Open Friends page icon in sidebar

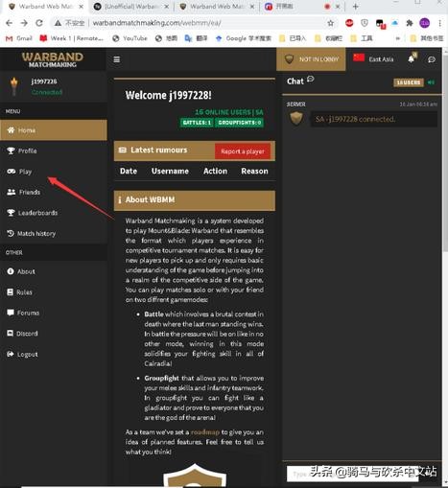[12, 192]
